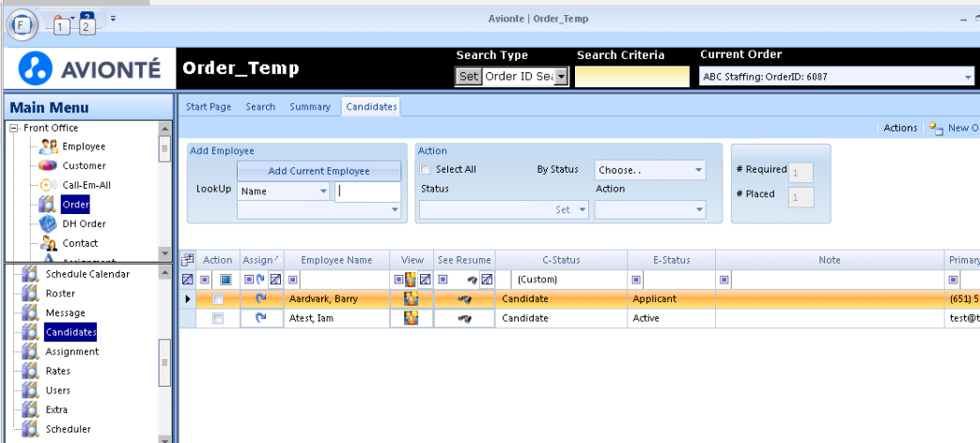The image size is (980, 443).
Task: Select Candidates in the lower menu
Action: (x=70, y=332)
